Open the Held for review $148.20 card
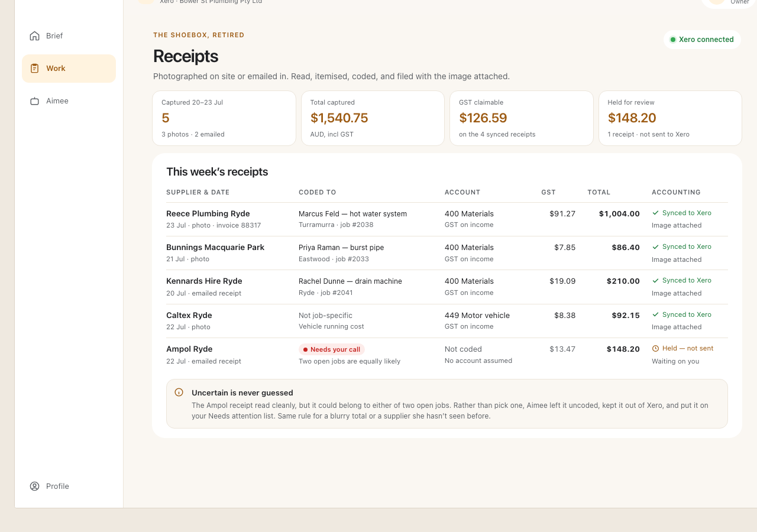757x532 pixels. tap(670, 118)
